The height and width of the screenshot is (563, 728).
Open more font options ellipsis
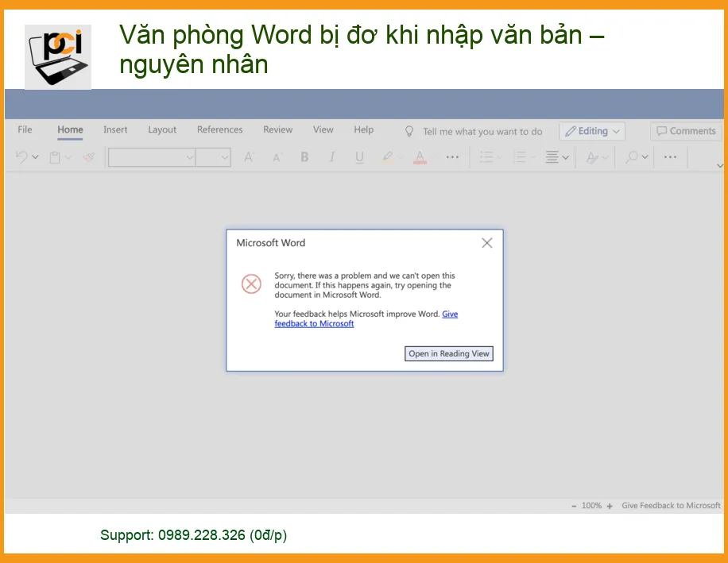[x=452, y=157]
